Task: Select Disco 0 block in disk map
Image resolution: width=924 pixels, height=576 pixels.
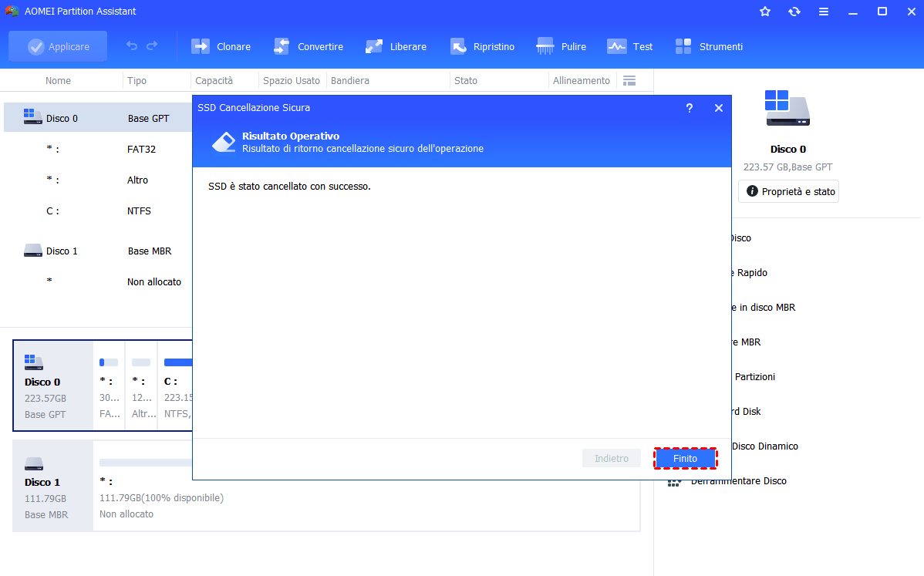Action: (53, 386)
